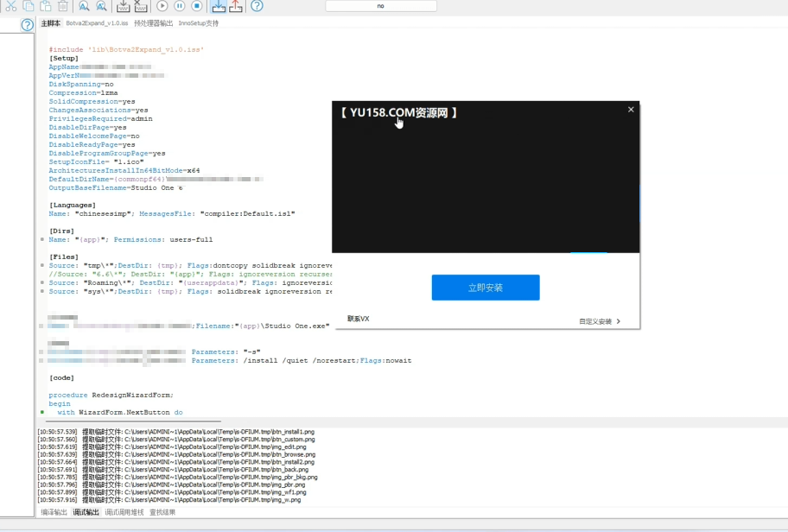This screenshot has height=532, width=788.
Task: Switch to the Botva2Expand_v1.0.iss tab
Action: (97, 23)
